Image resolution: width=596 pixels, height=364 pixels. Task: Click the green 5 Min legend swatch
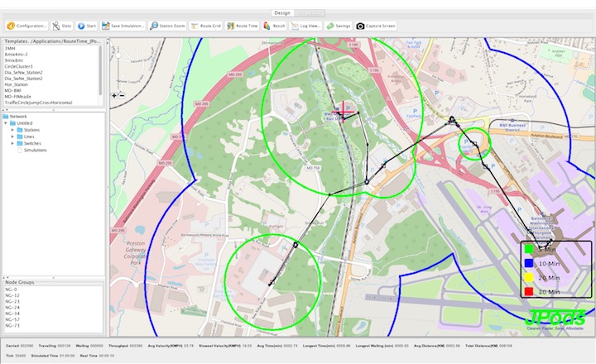point(528,247)
